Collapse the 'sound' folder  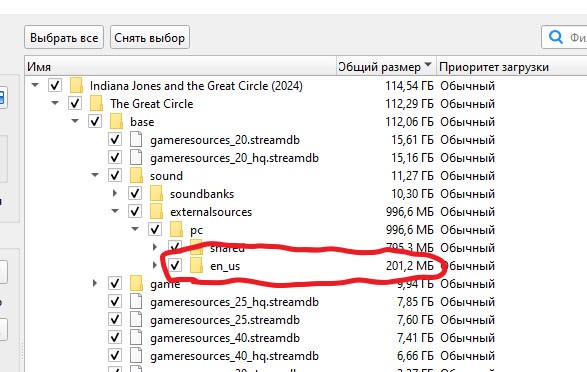pyautogui.click(x=95, y=175)
